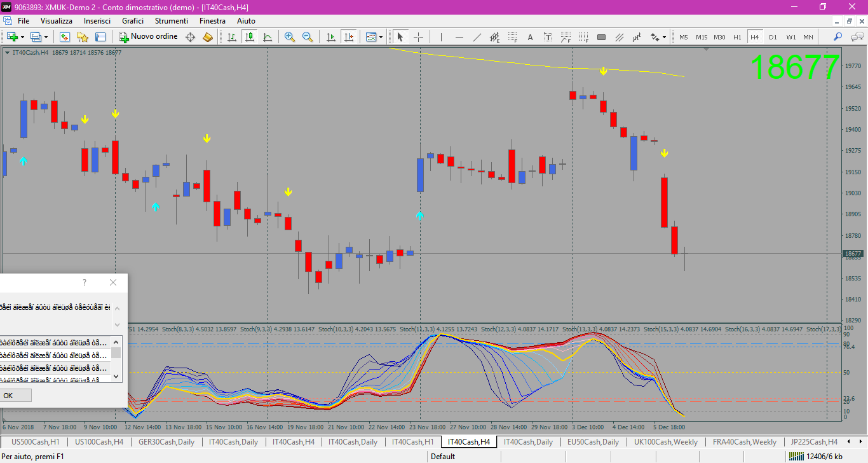Toggle chart shift

pyautogui.click(x=348, y=37)
